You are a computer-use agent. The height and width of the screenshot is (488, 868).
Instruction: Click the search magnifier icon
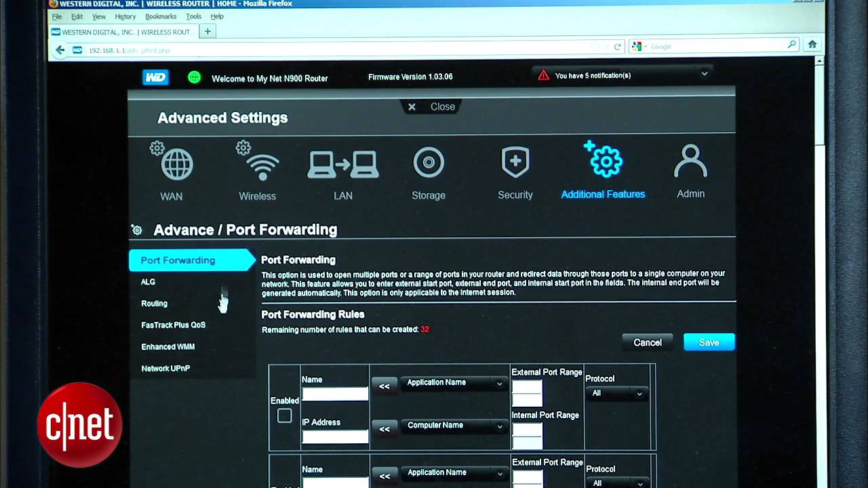point(792,45)
